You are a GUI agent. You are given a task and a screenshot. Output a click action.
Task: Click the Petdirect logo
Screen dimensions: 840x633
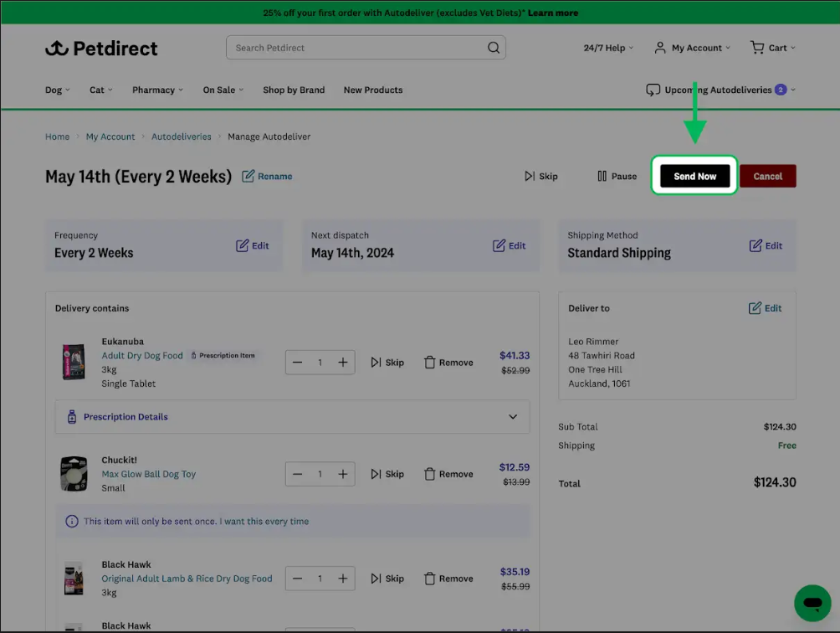(x=101, y=49)
